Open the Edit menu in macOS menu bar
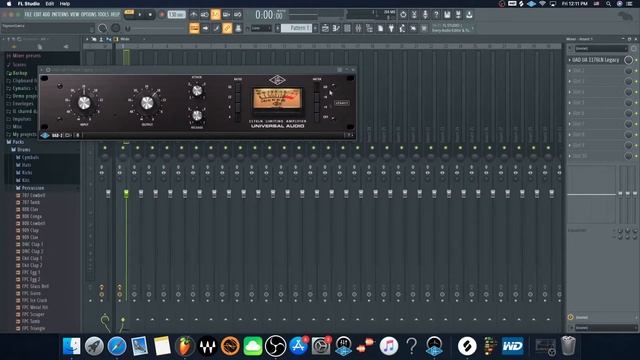This screenshot has width=640, height=360. pyautogui.click(x=49, y=4)
